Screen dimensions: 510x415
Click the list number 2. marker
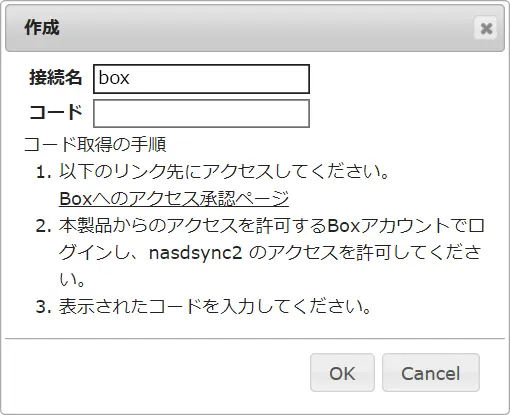click(44, 226)
